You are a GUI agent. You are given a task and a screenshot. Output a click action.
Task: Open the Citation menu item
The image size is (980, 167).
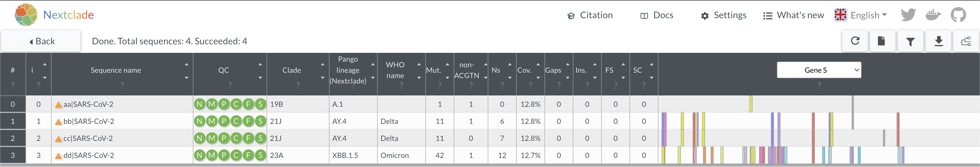coord(590,15)
